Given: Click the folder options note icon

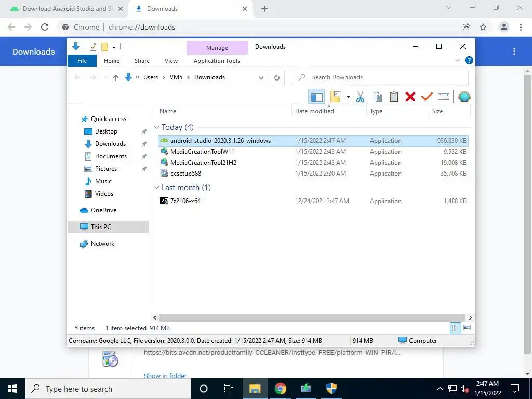Looking at the screenshot, I should 336,97.
